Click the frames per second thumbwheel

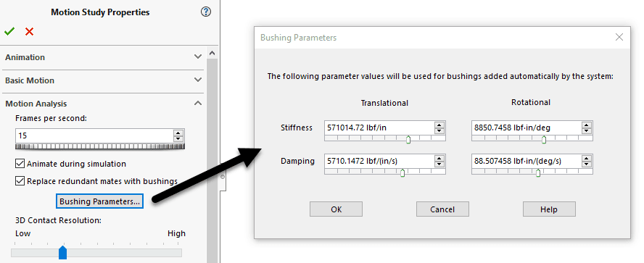click(100, 146)
